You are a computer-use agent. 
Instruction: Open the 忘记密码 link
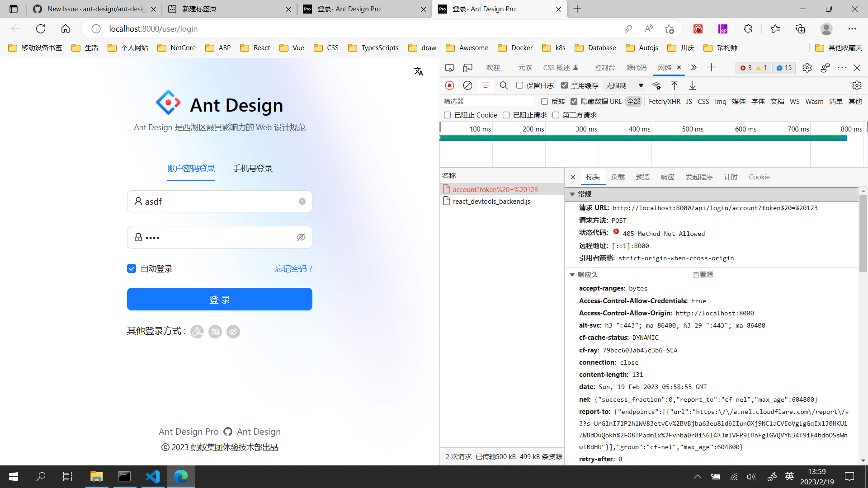[x=293, y=268]
